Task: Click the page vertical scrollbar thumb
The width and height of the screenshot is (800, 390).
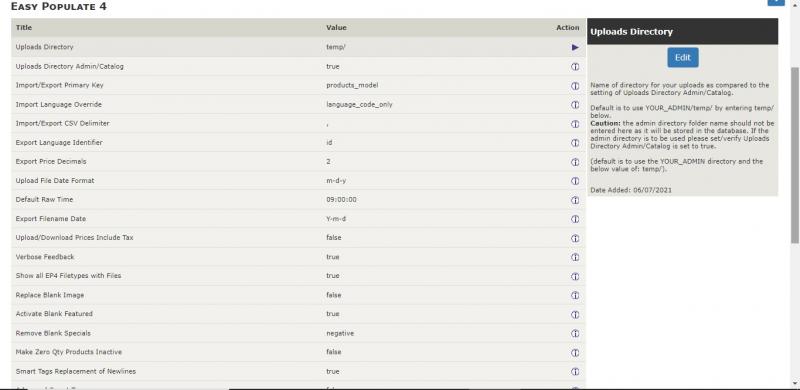Action: point(795,155)
